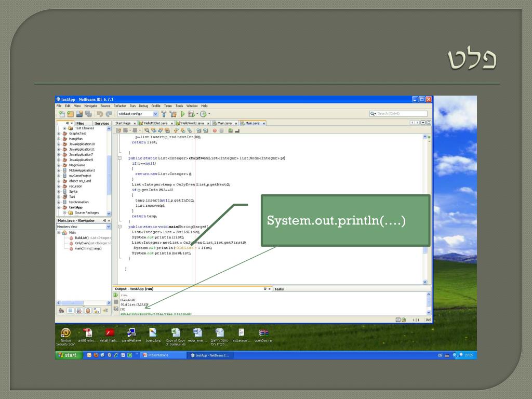The image size is (532, 399).
Task: Open the Norton Security Scan desktop icon
Action: [x=66, y=337]
